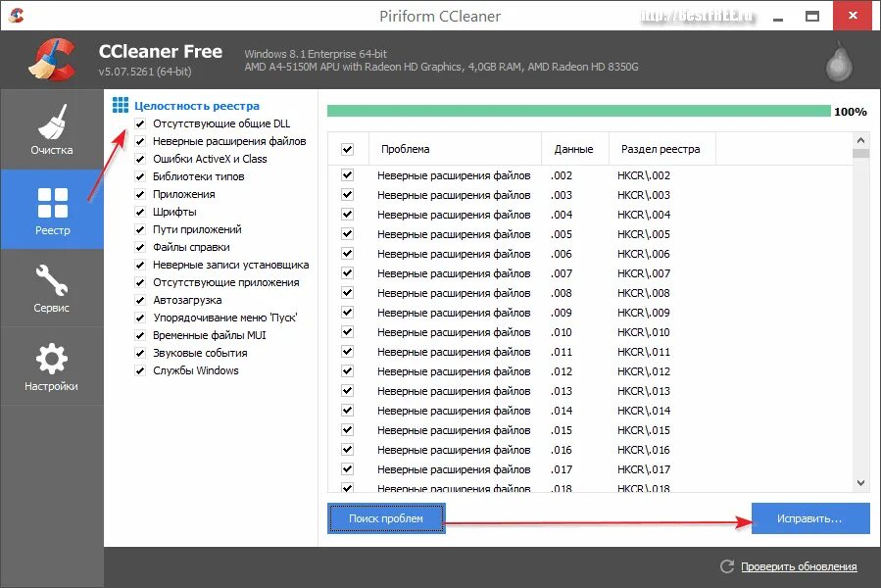Open the Очистка cleaner section
This screenshot has width=881, height=588.
click(x=52, y=129)
